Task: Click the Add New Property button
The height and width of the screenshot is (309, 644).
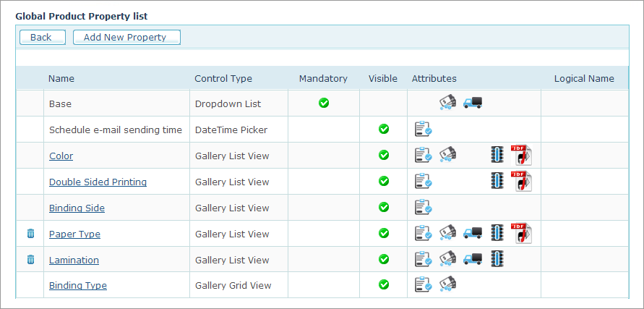Action: tap(126, 37)
